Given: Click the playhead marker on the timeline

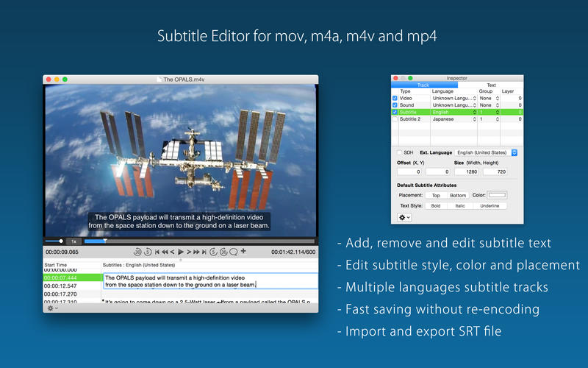Looking at the screenshot, I should click(105, 241).
